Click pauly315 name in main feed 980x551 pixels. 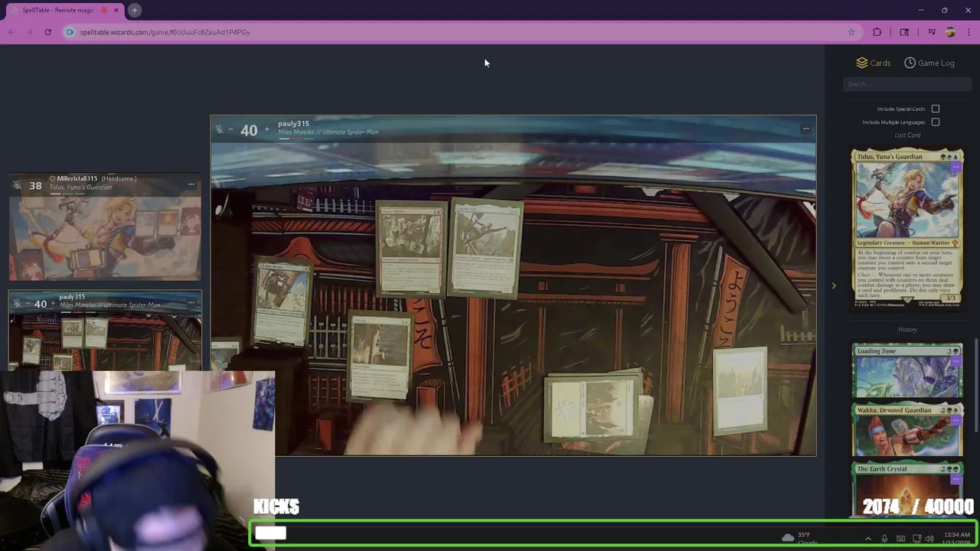click(x=293, y=123)
